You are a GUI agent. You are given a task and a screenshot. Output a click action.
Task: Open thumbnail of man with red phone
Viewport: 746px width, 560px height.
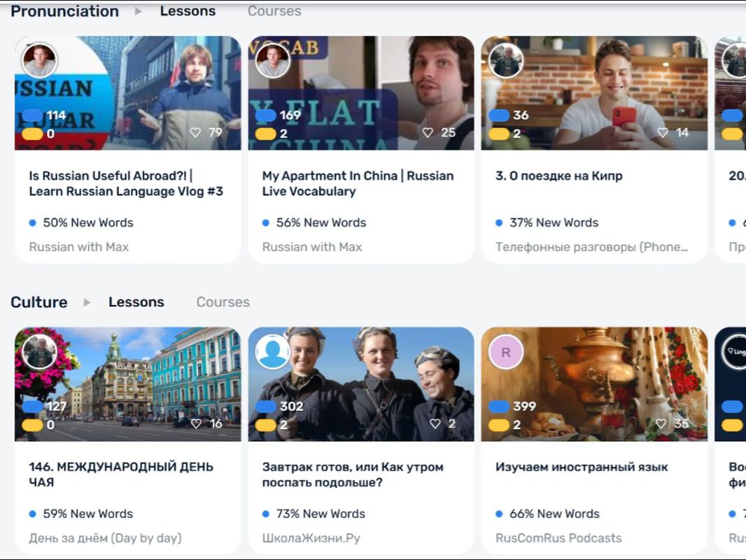594,93
